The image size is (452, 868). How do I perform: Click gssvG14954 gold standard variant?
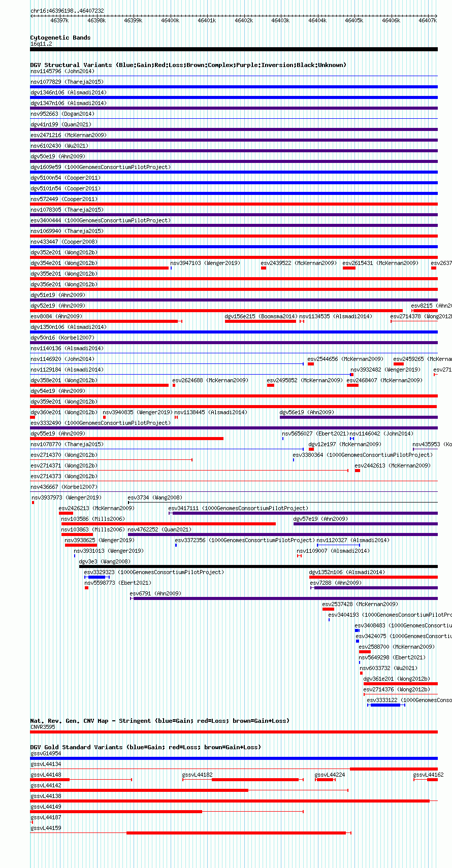(x=234, y=758)
